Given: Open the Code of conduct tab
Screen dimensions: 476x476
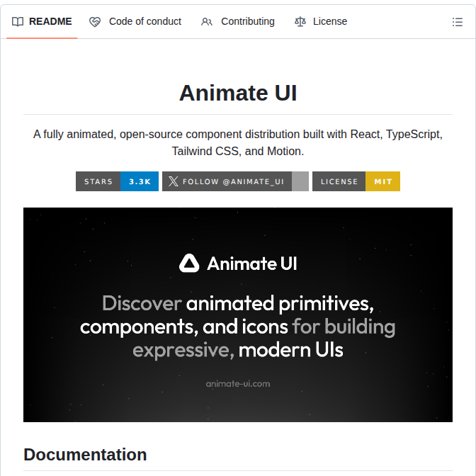Looking at the screenshot, I should (135, 22).
